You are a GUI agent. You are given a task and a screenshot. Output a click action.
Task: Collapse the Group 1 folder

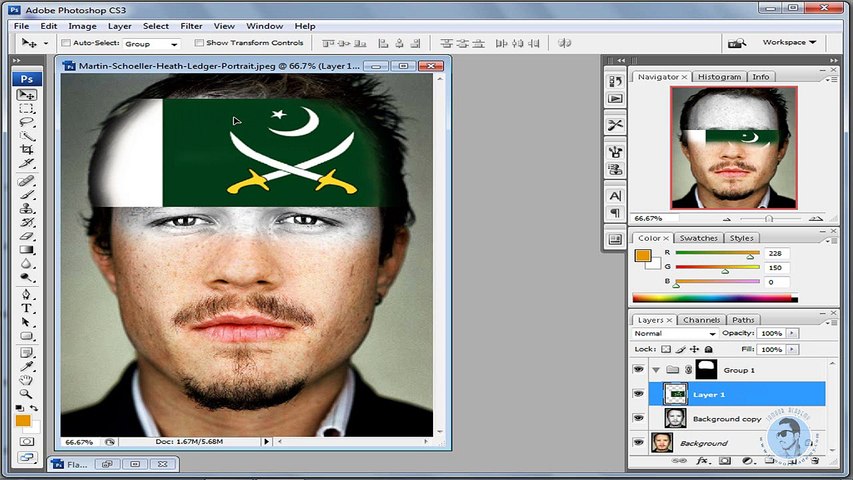coord(656,370)
